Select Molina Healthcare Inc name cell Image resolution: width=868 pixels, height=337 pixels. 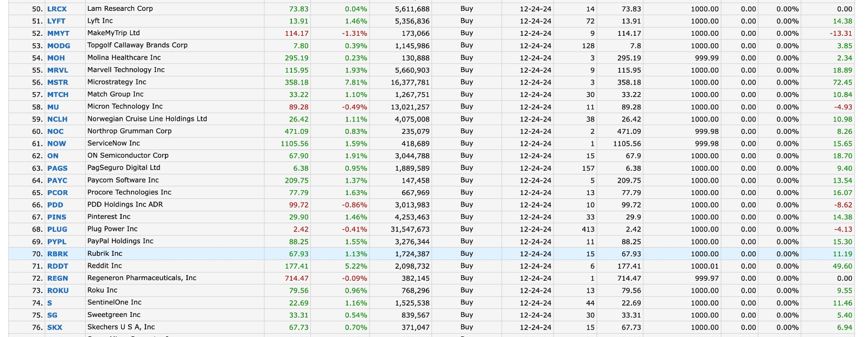(x=124, y=57)
